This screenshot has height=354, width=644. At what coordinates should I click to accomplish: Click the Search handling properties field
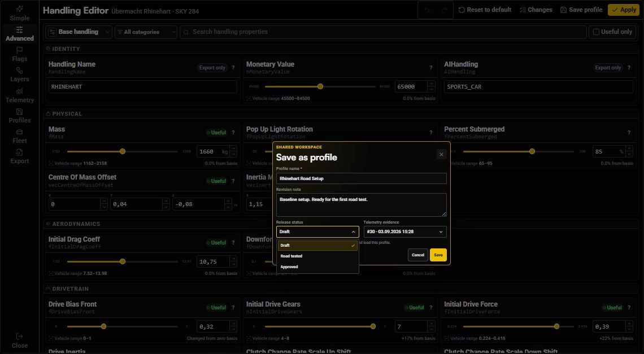pos(383,32)
